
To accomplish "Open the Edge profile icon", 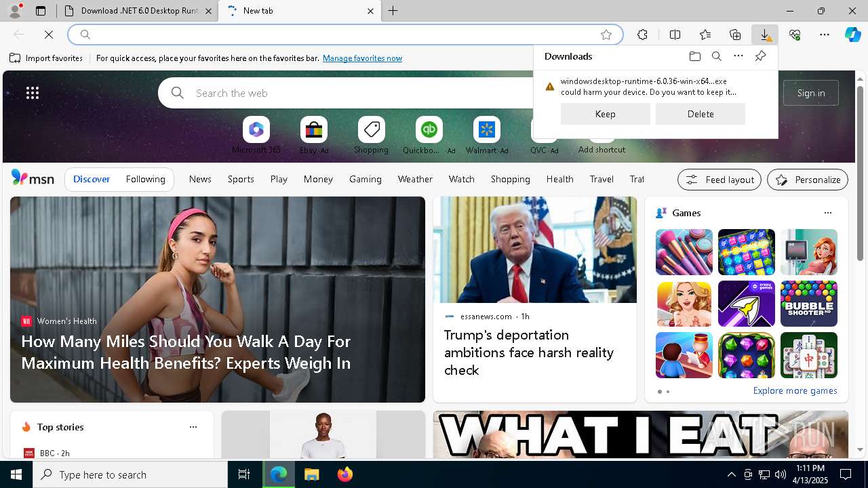I will click(x=15, y=11).
